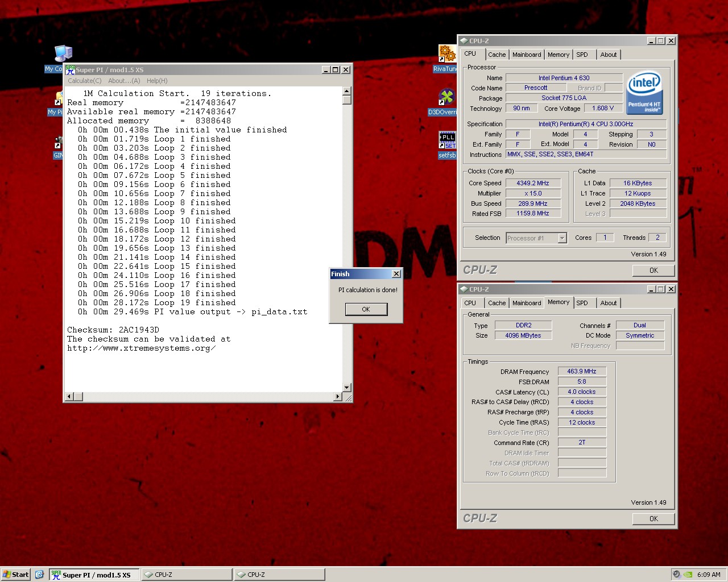Viewport: 728px width, 582px height.
Task: Open My Computer desktop icon
Action: click(63, 54)
